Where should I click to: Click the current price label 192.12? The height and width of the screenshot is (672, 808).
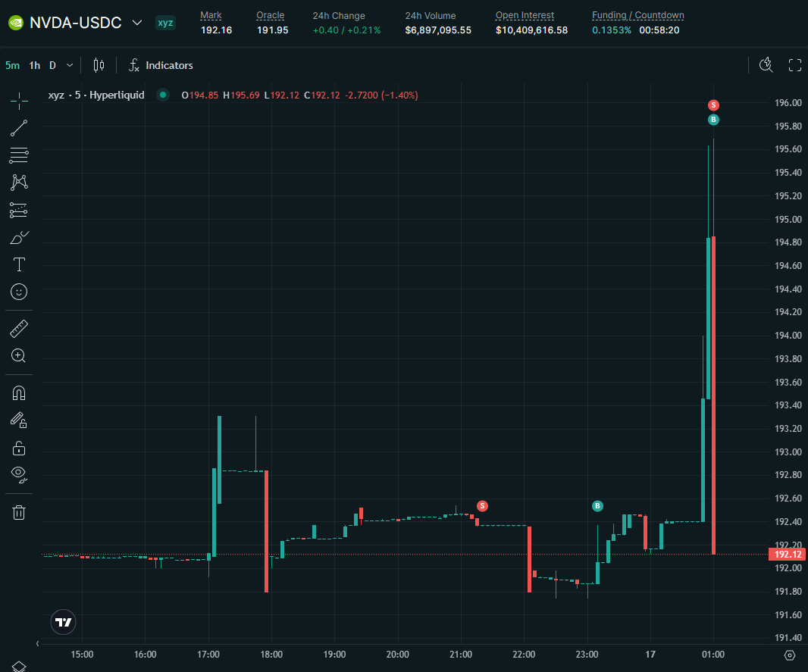(x=788, y=554)
